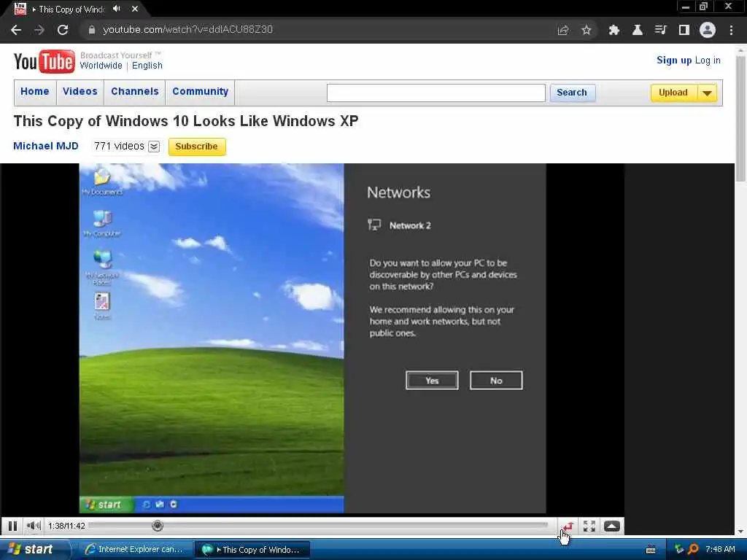Open the Windows XP Start button
This screenshot has width=747, height=560.
(34, 549)
